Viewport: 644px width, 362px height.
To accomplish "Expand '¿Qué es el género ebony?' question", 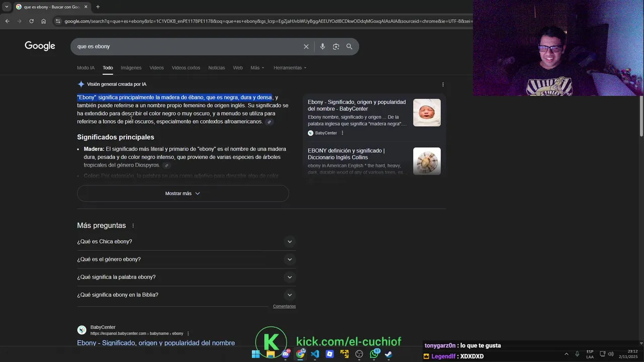I will pyautogui.click(x=186, y=259).
